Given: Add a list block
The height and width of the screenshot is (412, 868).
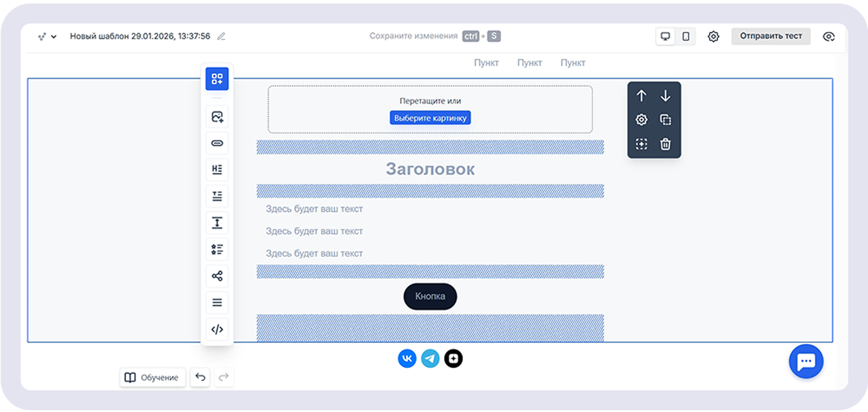Looking at the screenshot, I should pos(217,249).
